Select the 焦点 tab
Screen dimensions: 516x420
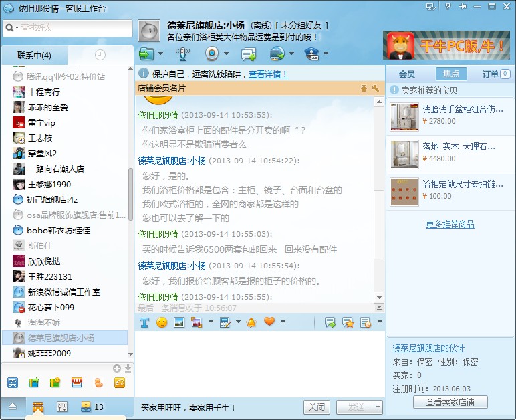[x=451, y=74]
